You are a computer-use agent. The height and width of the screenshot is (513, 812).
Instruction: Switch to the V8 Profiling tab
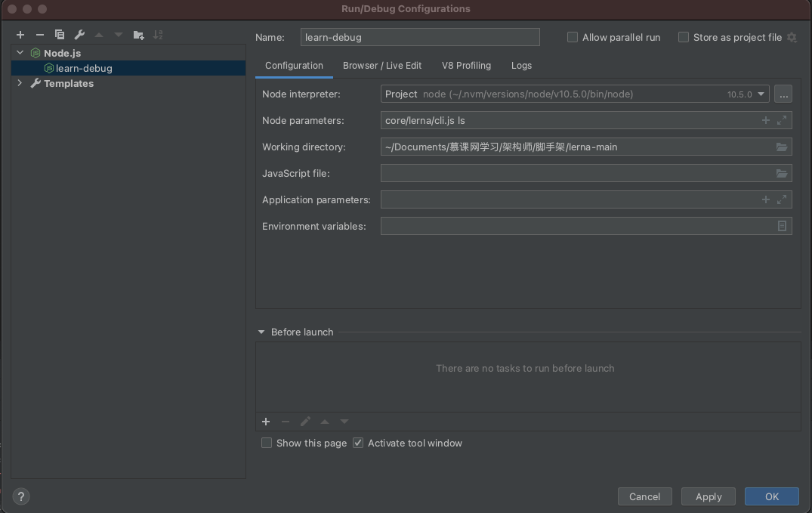[466, 66]
